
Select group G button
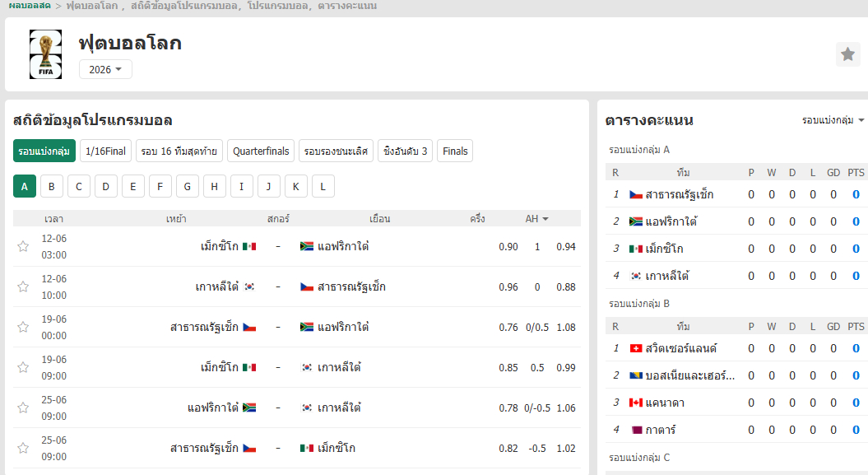[x=187, y=187]
